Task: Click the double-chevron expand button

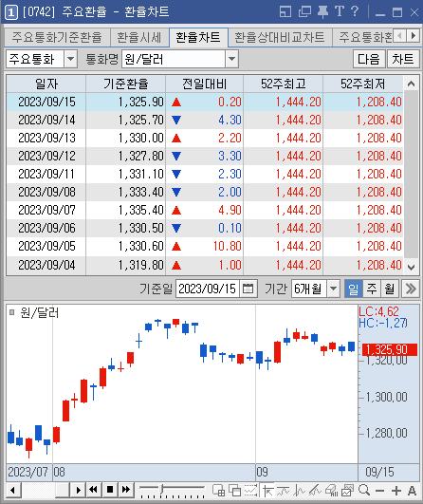Action: (x=411, y=289)
